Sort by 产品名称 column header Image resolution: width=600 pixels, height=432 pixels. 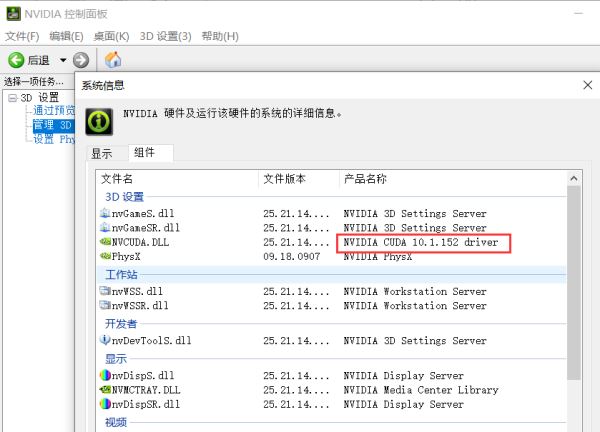tap(452, 179)
